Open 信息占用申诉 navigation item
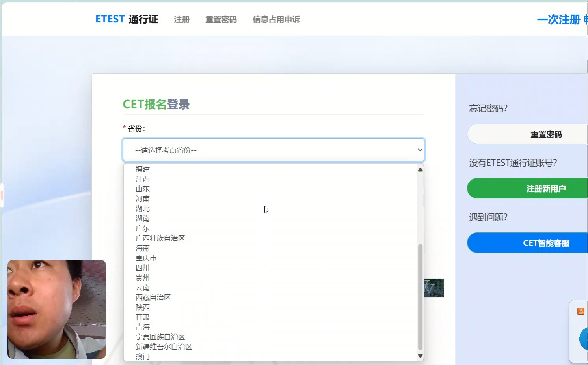Image resolution: width=588 pixels, height=365 pixels. (276, 19)
